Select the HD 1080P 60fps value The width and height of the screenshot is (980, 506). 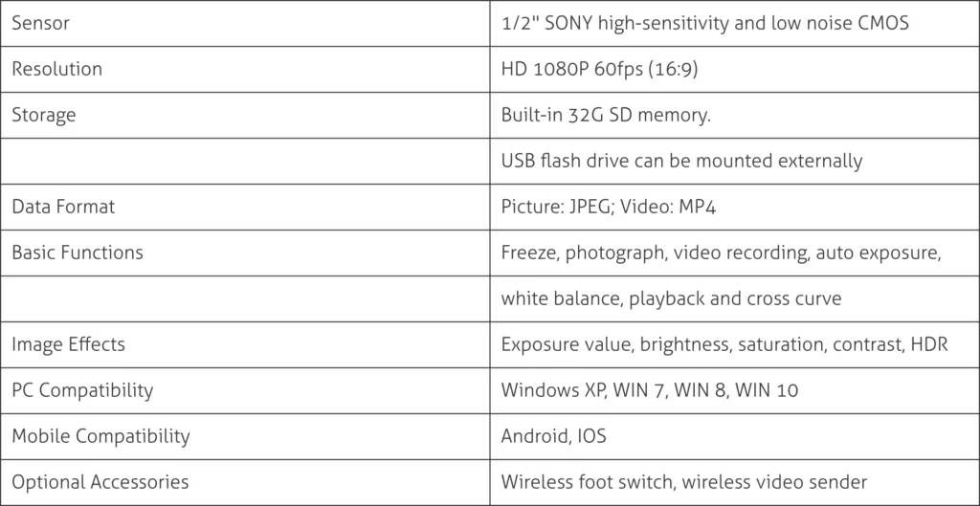(604, 69)
